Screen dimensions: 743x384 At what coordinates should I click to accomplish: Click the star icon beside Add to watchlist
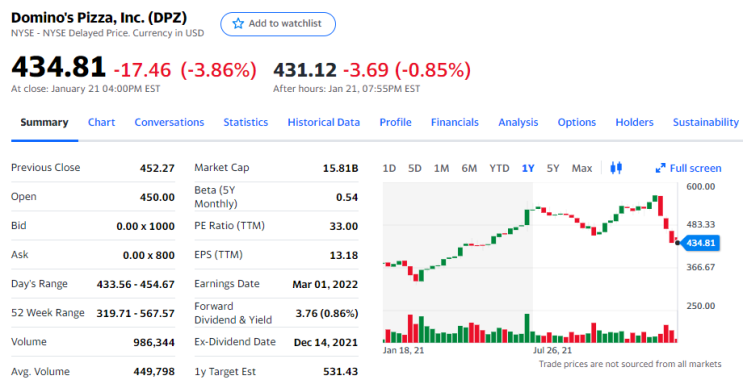click(x=238, y=24)
